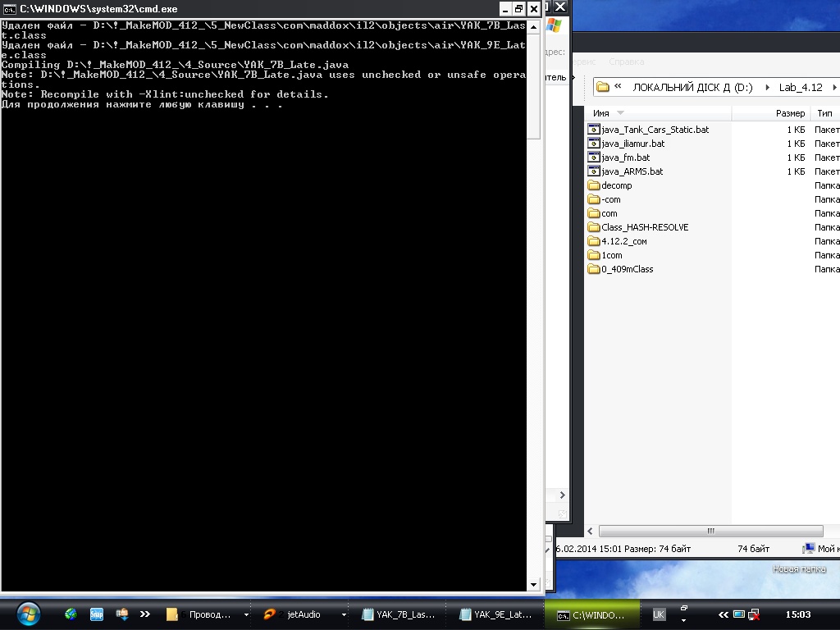Open language bar options dropdown arrow
840x630 pixels.
click(683, 621)
